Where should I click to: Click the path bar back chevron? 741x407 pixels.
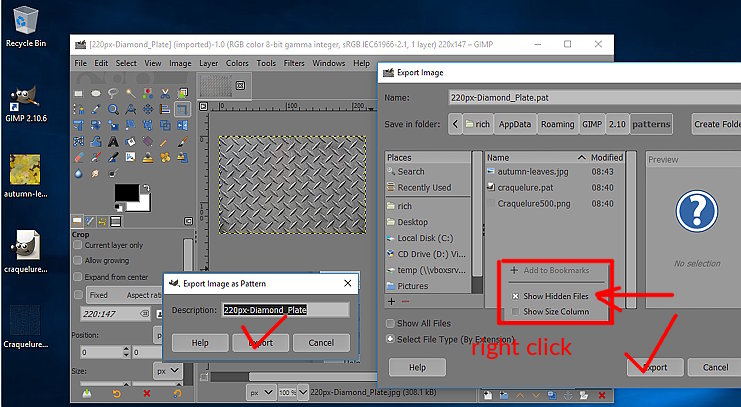point(455,124)
